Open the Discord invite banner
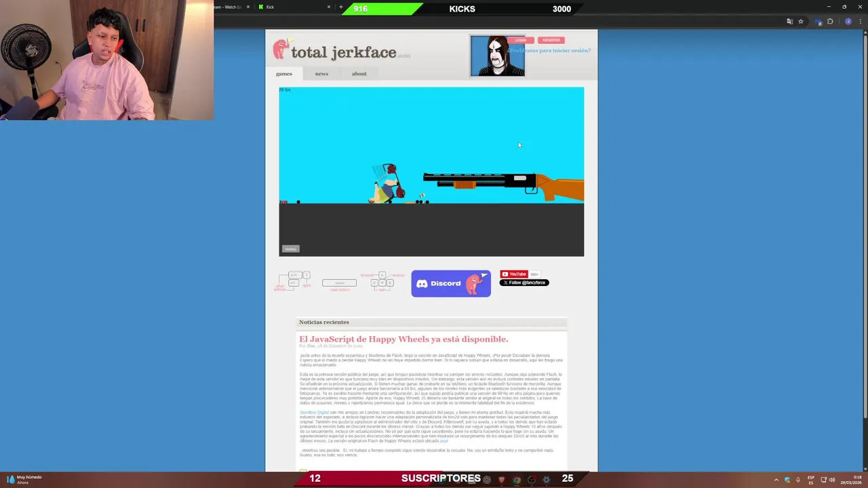 pyautogui.click(x=451, y=283)
